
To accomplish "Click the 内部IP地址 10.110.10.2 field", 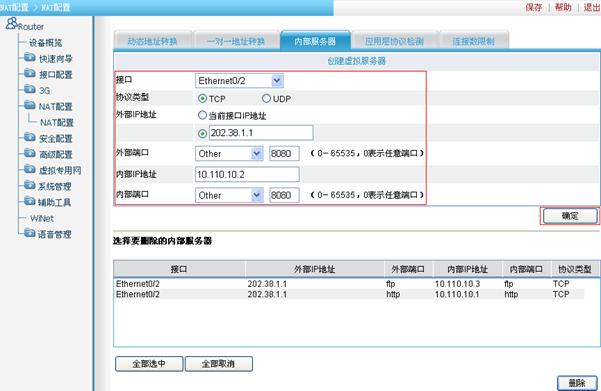I will click(x=247, y=174).
